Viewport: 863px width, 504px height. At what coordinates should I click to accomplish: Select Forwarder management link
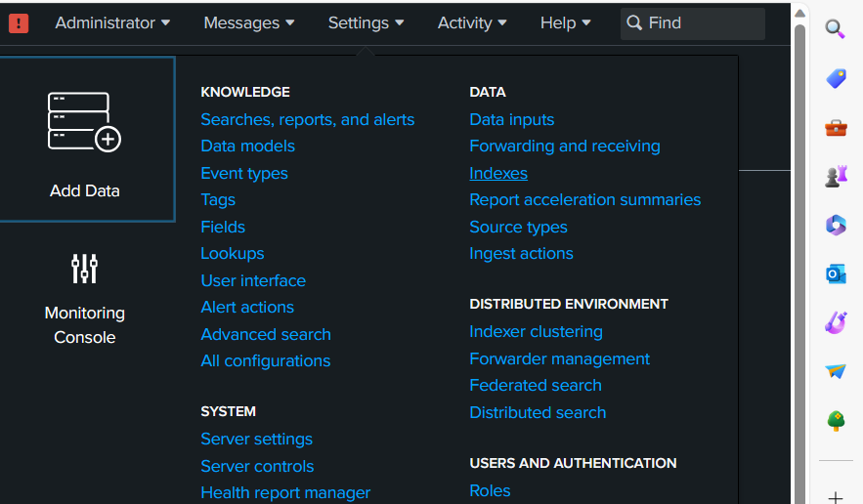tap(559, 358)
